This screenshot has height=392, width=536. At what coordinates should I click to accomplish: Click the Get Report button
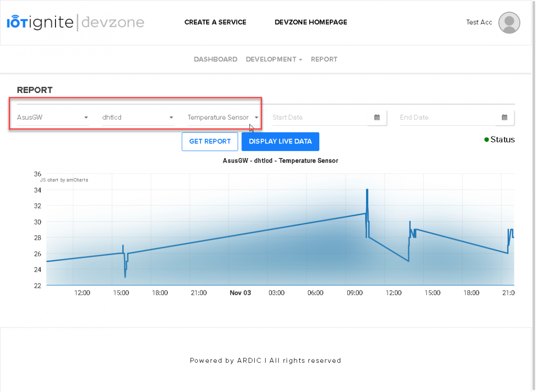(209, 142)
